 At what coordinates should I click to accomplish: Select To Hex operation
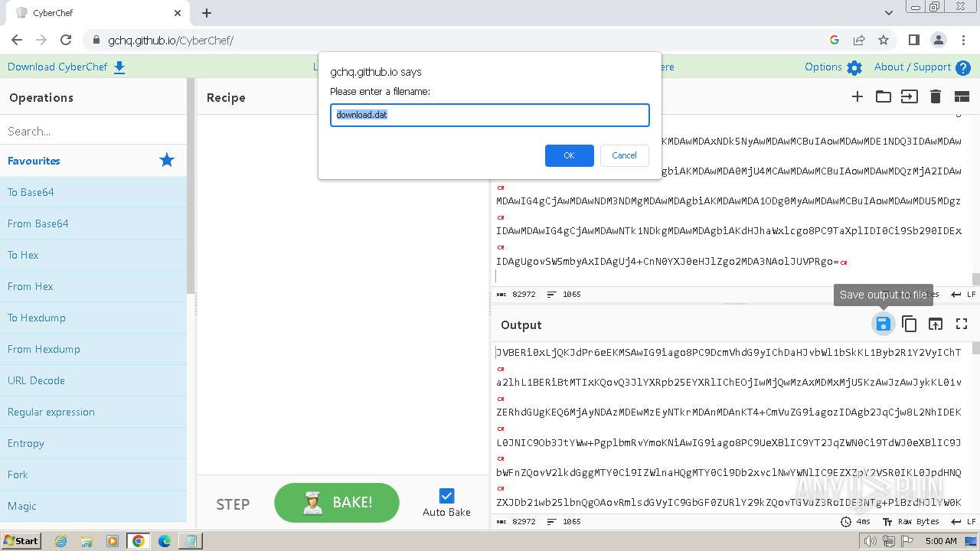tap(93, 255)
